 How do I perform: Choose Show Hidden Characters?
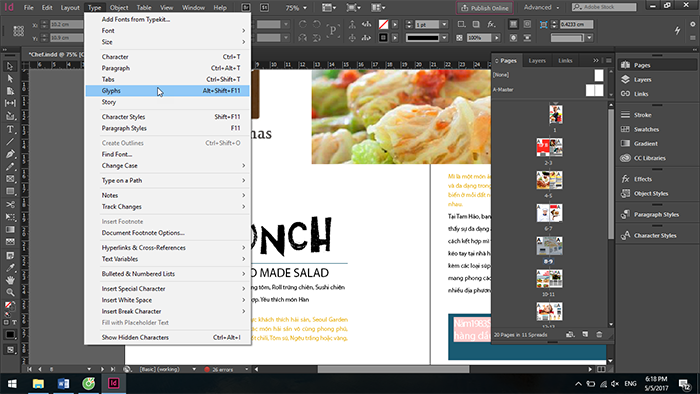pos(167,337)
